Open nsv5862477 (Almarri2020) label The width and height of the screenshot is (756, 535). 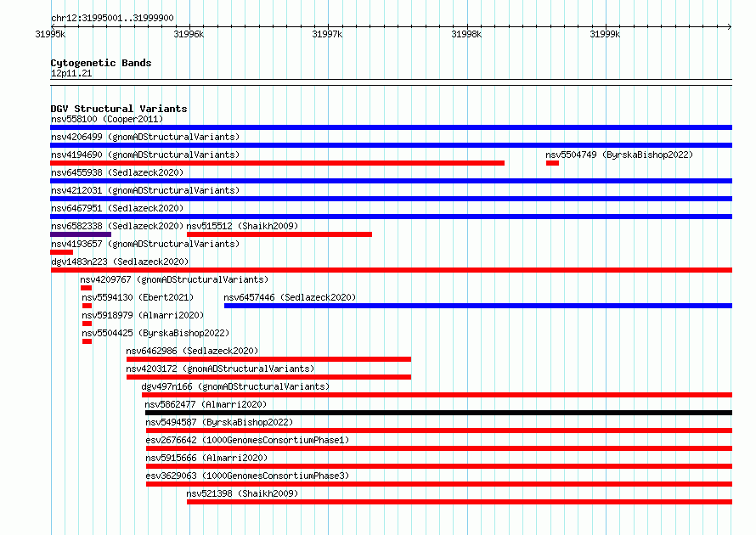(206, 404)
